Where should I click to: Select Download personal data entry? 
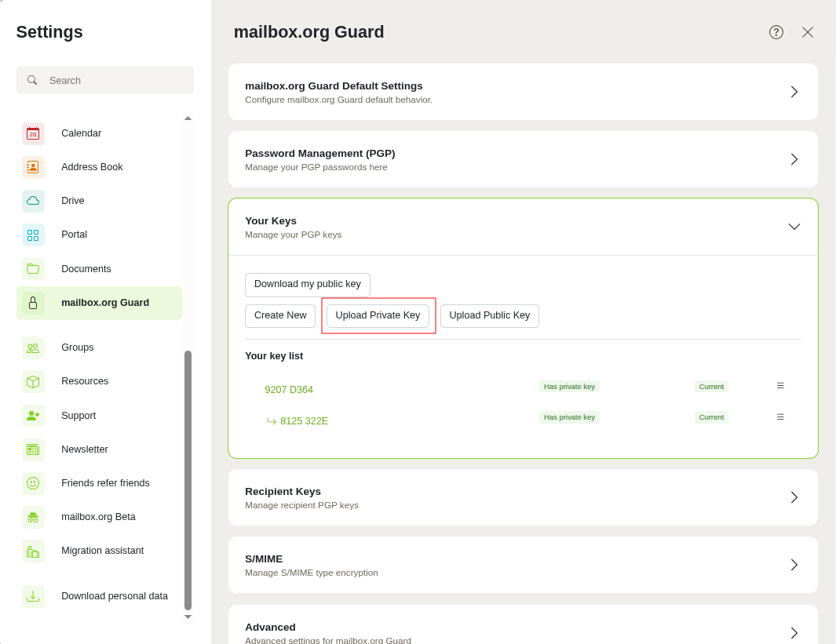pyautogui.click(x=99, y=596)
